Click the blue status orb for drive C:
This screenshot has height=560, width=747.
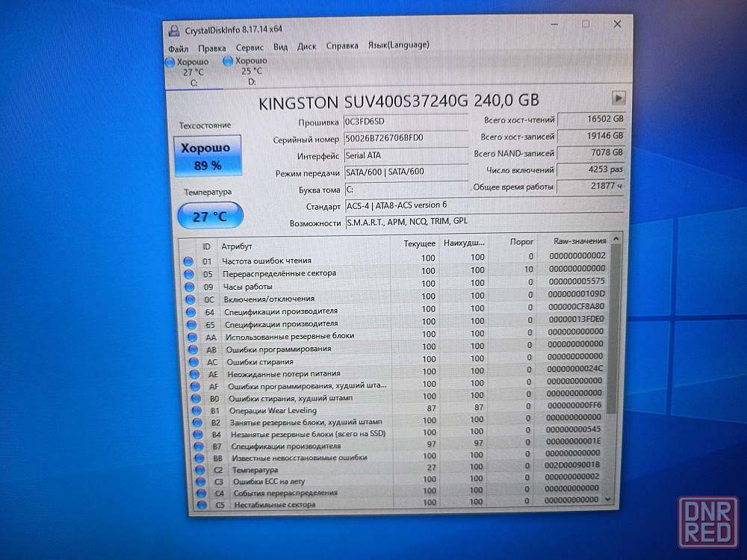click(170, 62)
